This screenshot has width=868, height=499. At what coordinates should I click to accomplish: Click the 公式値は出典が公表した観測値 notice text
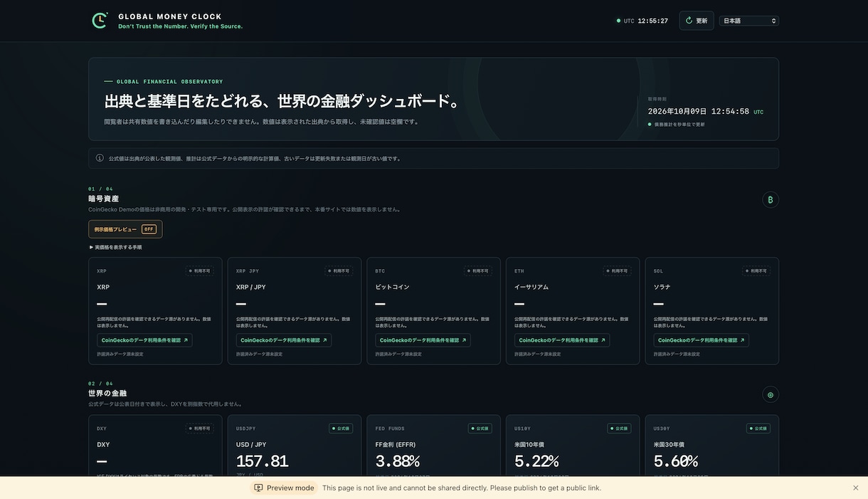(x=255, y=159)
